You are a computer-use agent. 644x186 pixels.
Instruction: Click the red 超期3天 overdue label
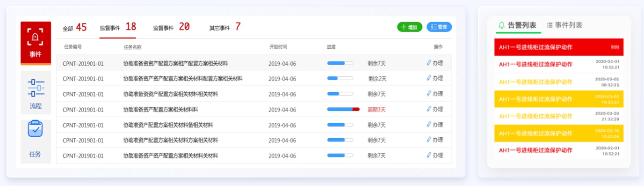(376, 110)
